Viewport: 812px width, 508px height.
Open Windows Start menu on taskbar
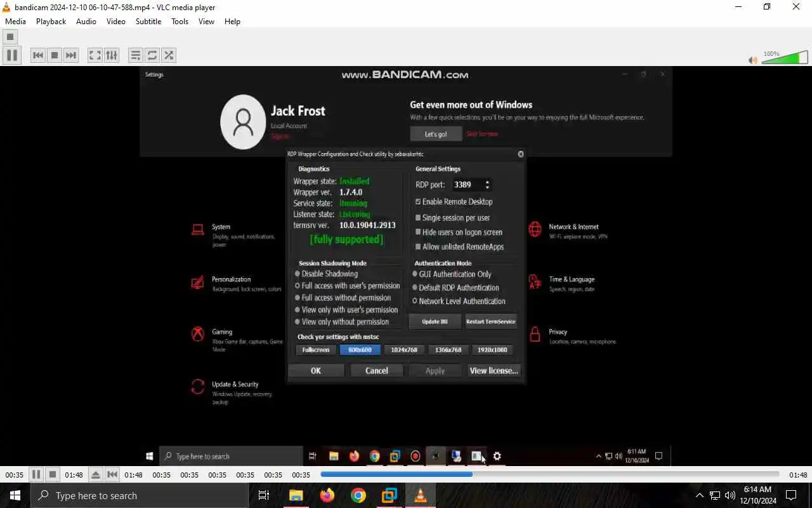coord(15,495)
